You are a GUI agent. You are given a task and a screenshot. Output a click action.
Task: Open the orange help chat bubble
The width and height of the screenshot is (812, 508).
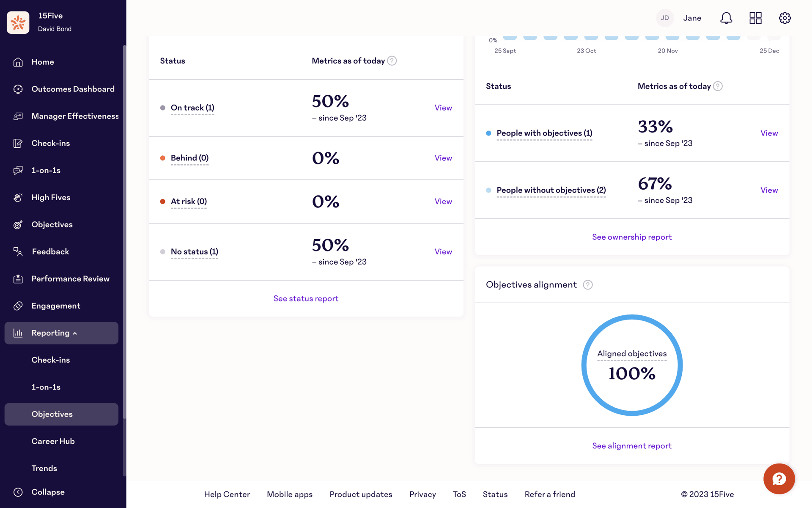point(779,479)
